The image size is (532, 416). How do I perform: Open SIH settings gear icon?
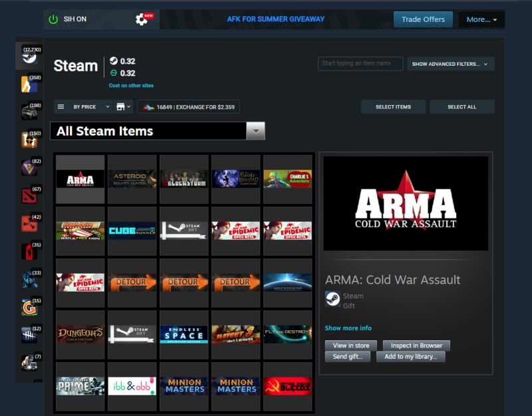(x=142, y=20)
